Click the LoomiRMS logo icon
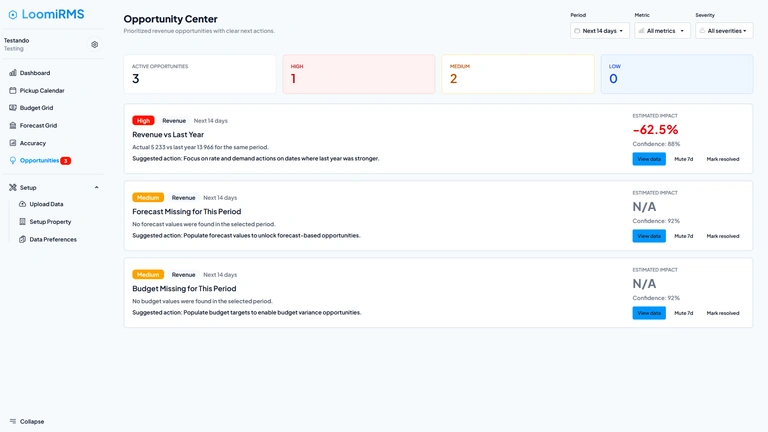 tap(13, 15)
